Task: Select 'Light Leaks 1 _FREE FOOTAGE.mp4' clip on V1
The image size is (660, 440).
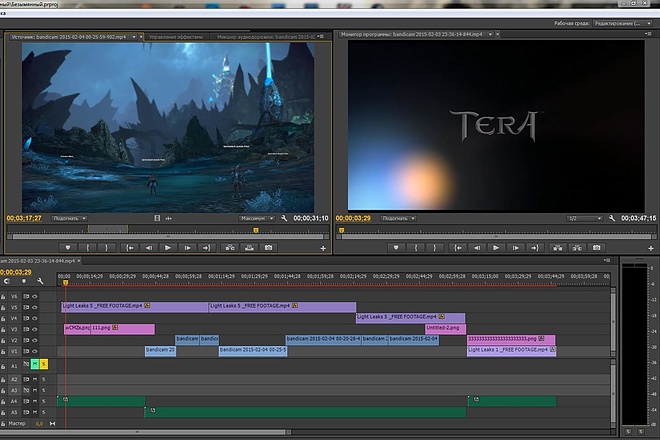Action: tap(511, 351)
